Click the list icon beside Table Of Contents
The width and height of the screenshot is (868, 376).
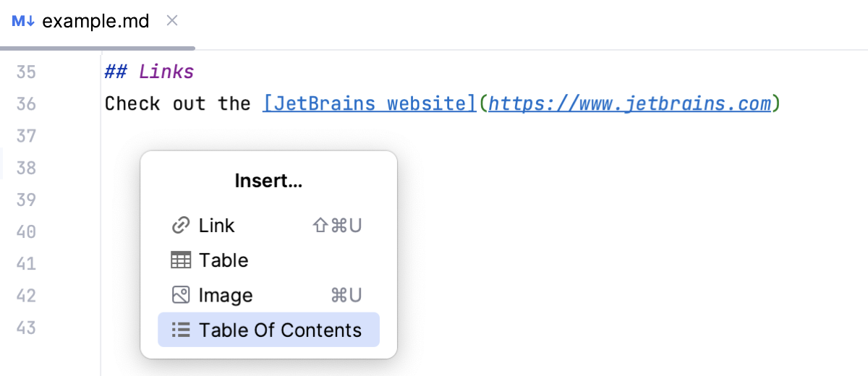[x=180, y=330]
